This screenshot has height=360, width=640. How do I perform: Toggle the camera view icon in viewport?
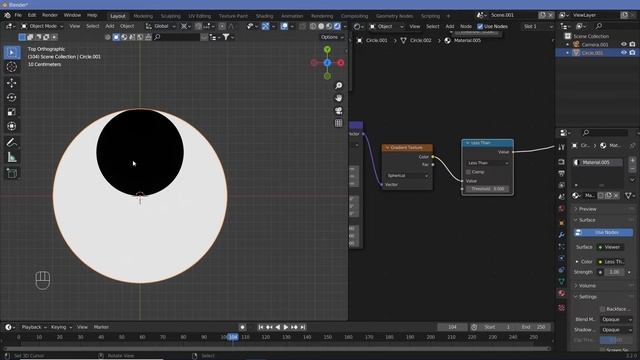pos(339,111)
